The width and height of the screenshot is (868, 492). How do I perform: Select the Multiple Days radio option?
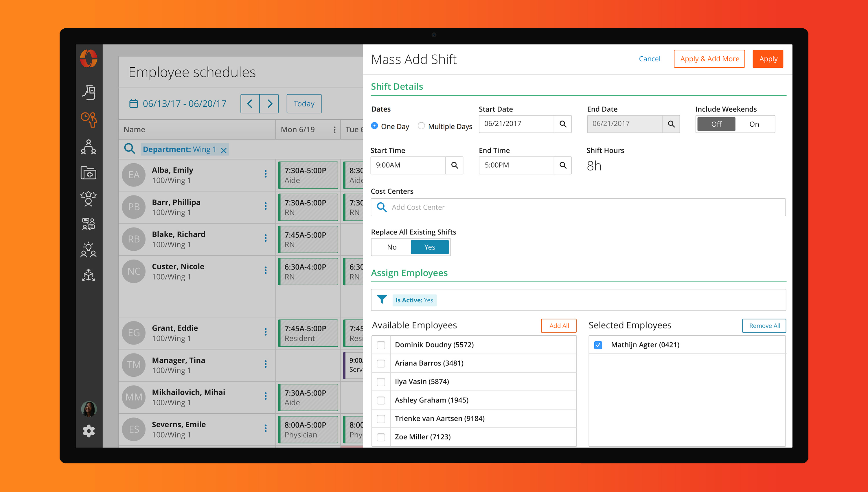pyautogui.click(x=421, y=126)
